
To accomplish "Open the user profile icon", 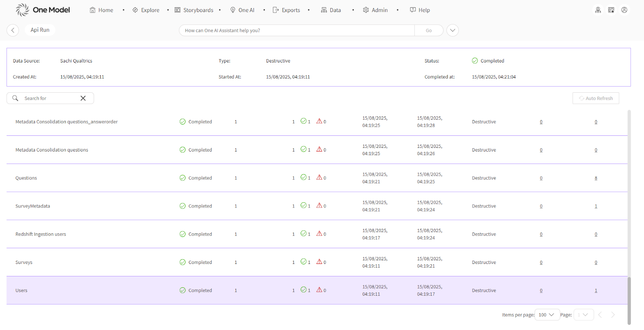I will (x=624, y=10).
